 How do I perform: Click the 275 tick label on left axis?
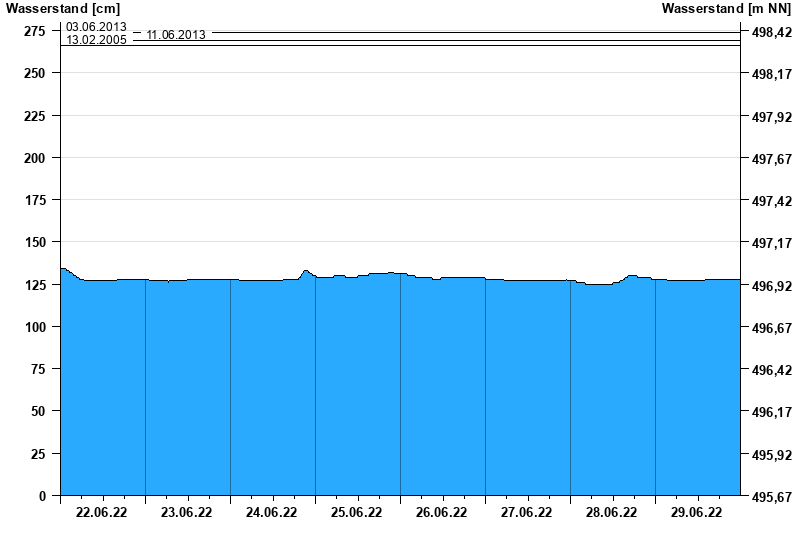point(34,31)
